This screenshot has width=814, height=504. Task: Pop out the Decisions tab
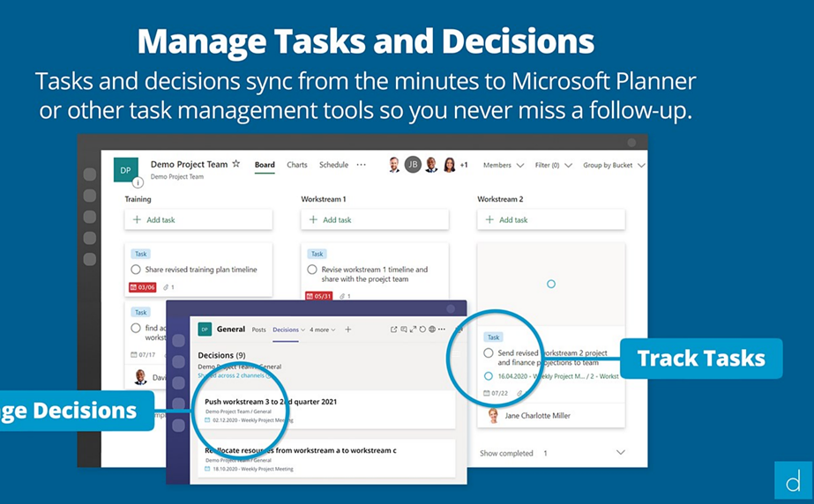[x=393, y=330]
